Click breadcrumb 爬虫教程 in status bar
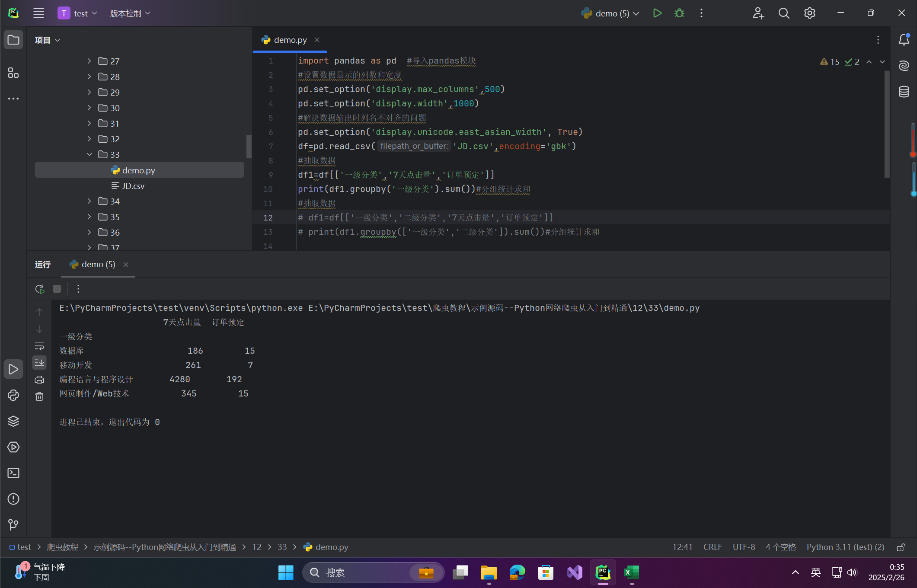The width and height of the screenshot is (917, 588). 63,547
